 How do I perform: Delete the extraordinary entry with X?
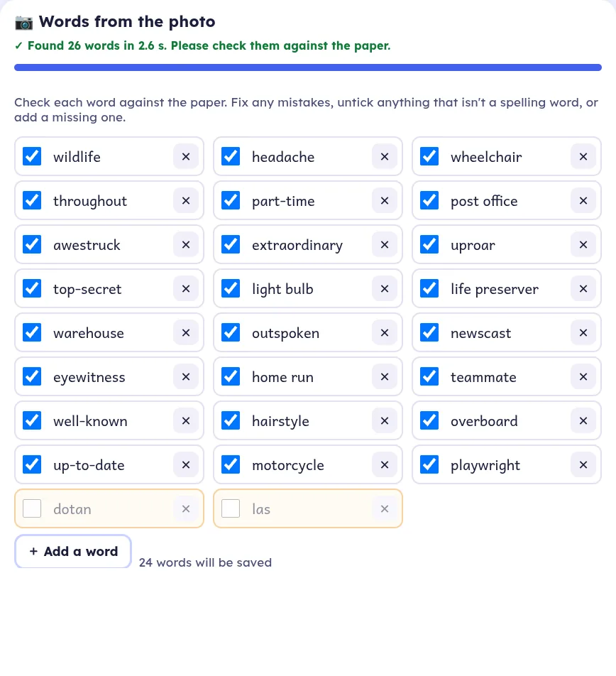click(x=385, y=244)
